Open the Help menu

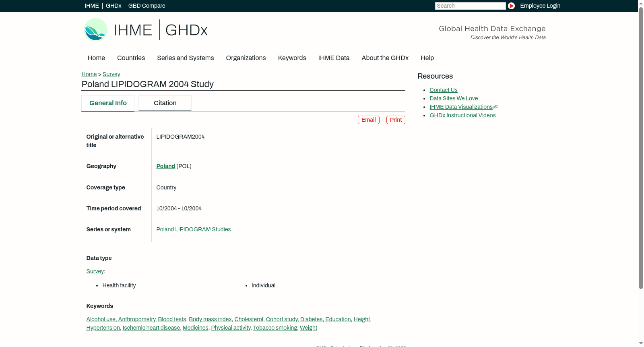pyautogui.click(x=427, y=58)
